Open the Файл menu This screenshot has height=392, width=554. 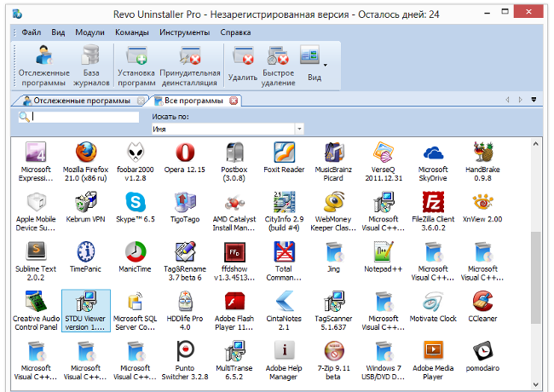pos(31,32)
